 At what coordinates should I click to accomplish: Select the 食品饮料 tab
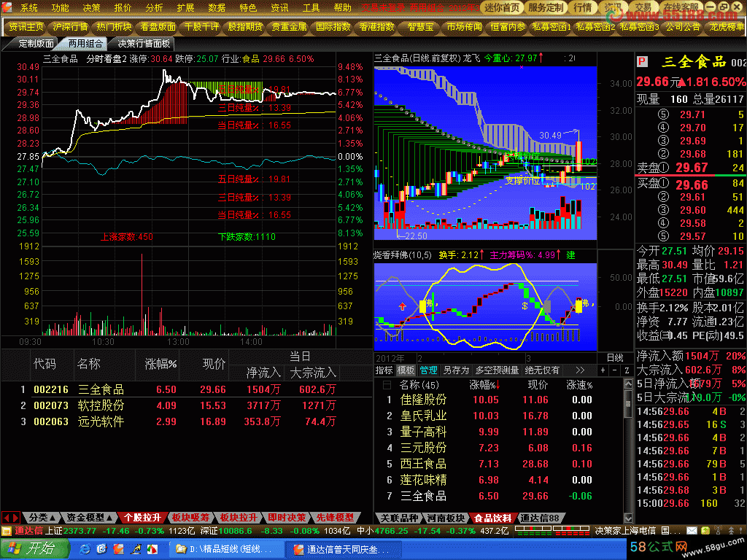[x=492, y=518]
